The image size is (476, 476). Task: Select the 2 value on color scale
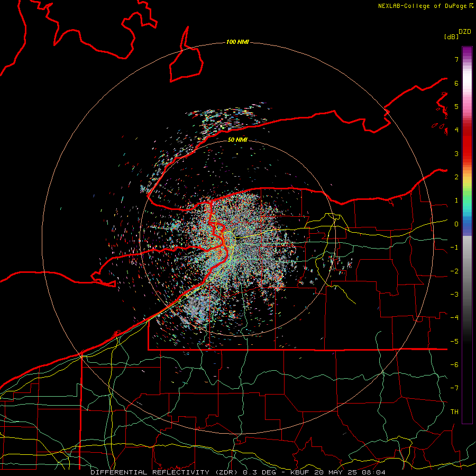point(456,177)
